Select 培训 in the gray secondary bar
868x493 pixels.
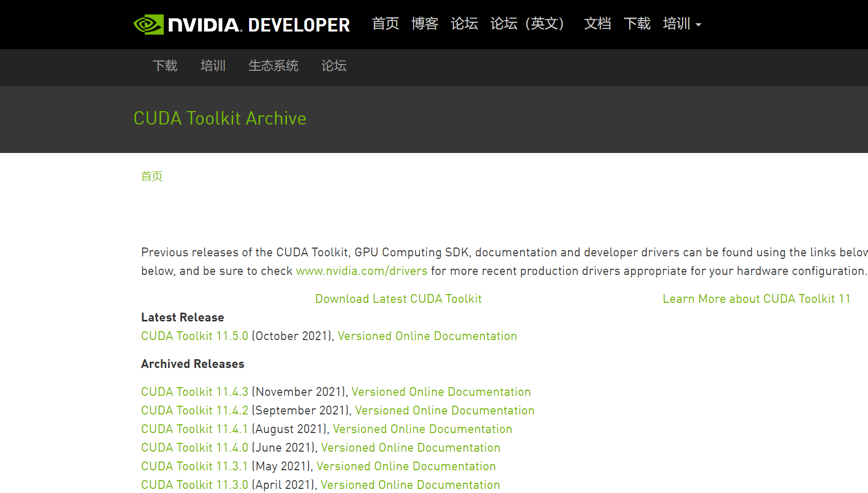click(213, 66)
